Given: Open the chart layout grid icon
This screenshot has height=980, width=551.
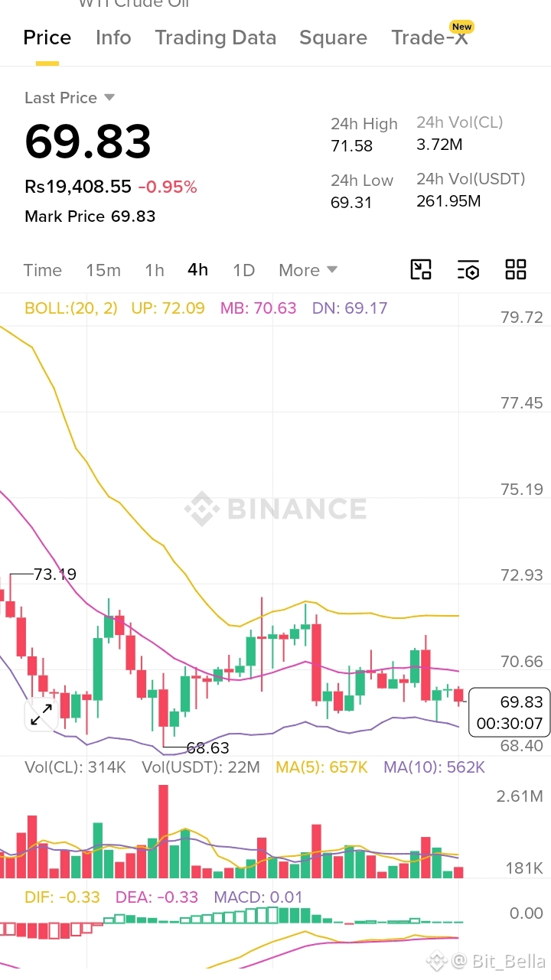Looking at the screenshot, I should (x=516, y=269).
